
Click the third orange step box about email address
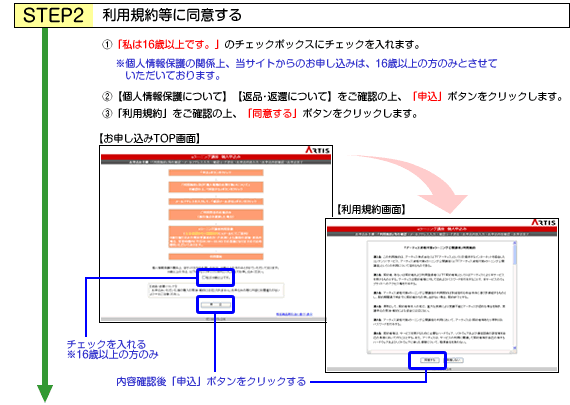216,201
